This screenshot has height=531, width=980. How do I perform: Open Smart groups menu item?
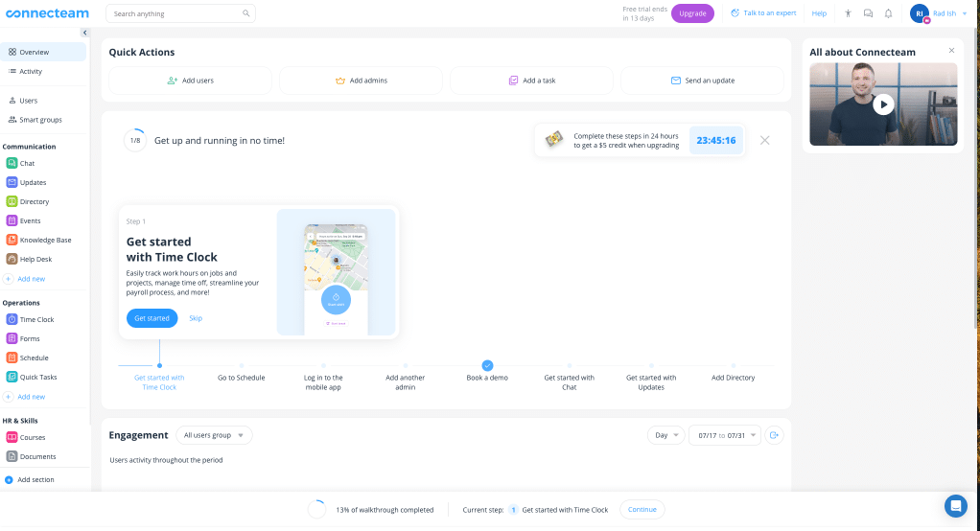click(x=35, y=120)
